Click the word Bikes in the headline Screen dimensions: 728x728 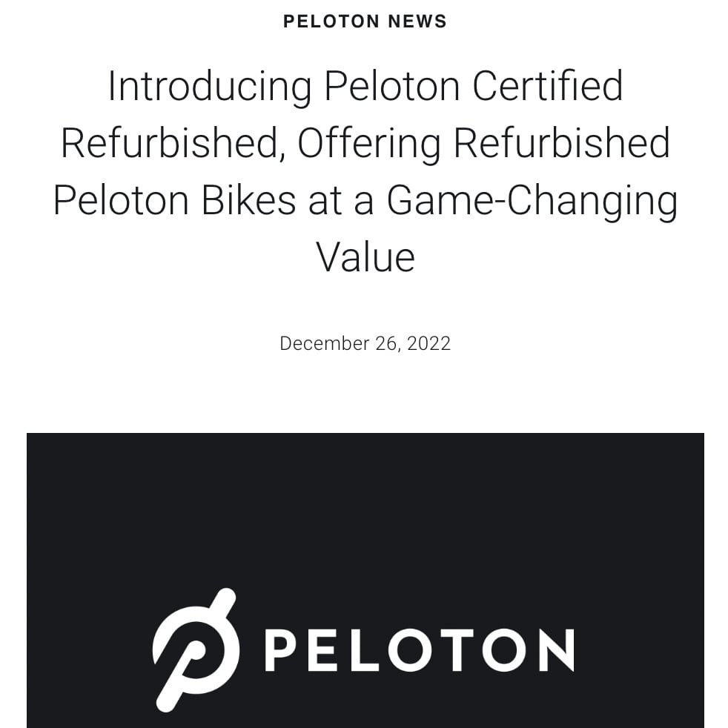[x=248, y=200]
